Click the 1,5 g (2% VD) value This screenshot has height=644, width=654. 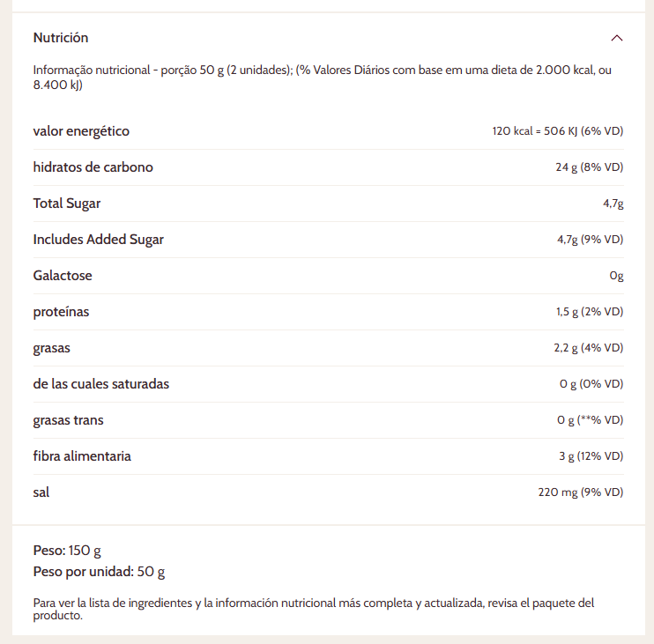(589, 312)
